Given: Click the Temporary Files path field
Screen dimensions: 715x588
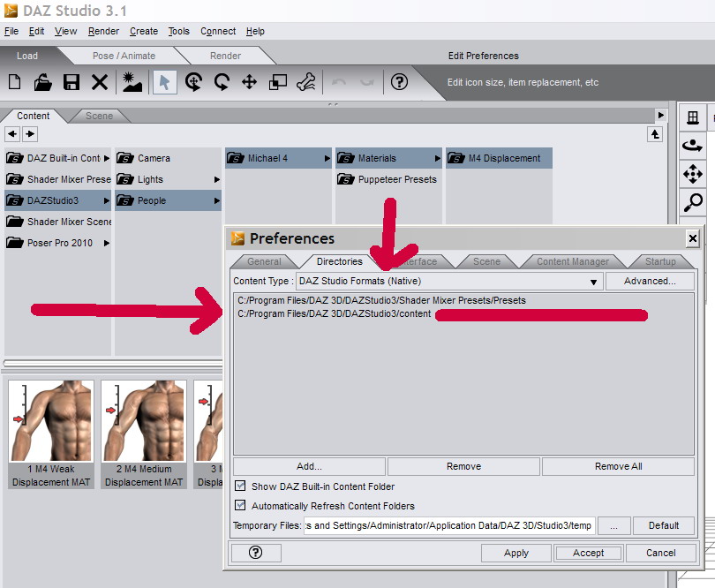Looking at the screenshot, I should click(449, 525).
